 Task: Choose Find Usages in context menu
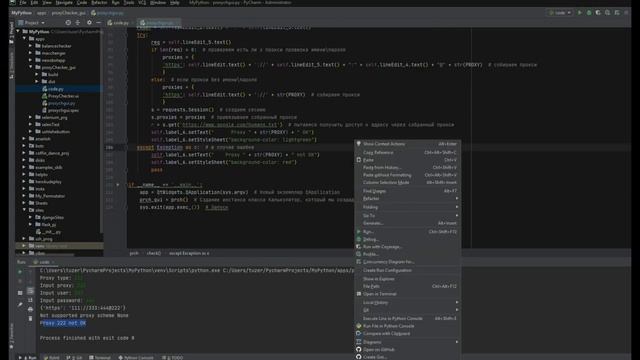(x=407, y=191)
